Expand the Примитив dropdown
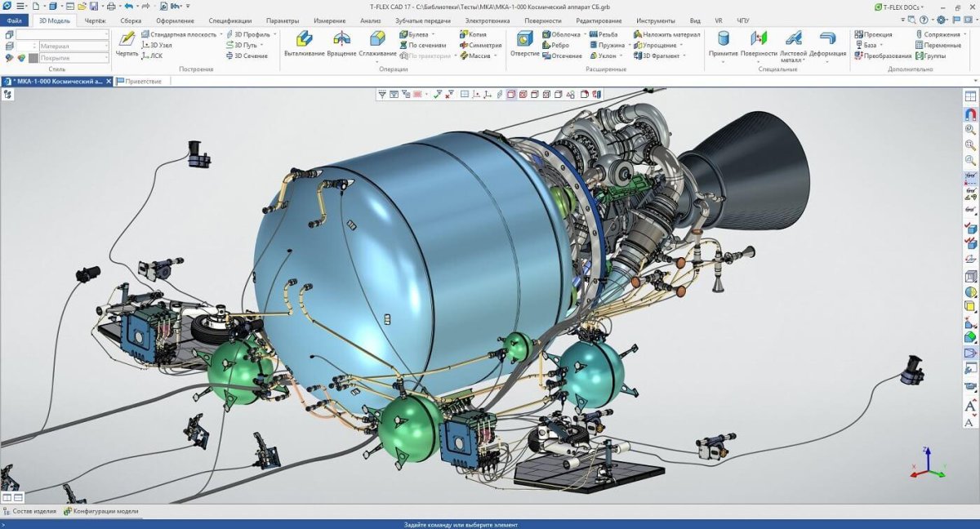980x529 pixels. point(724,61)
